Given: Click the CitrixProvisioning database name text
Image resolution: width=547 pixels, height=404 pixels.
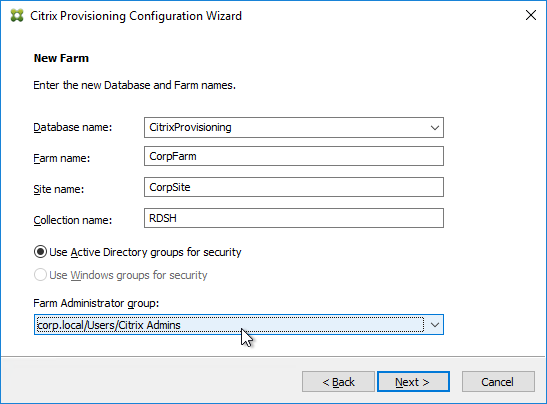Looking at the screenshot, I should click(190, 127).
